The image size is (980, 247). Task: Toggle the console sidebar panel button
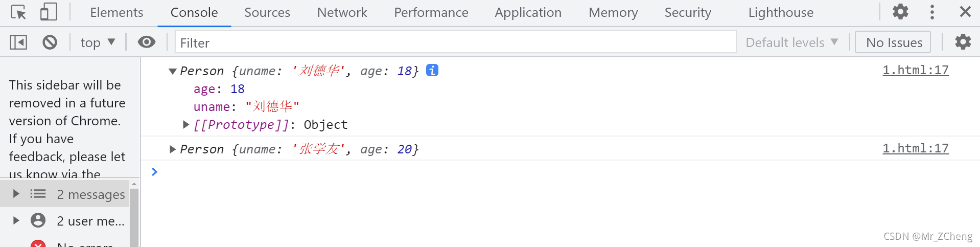click(18, 42)
